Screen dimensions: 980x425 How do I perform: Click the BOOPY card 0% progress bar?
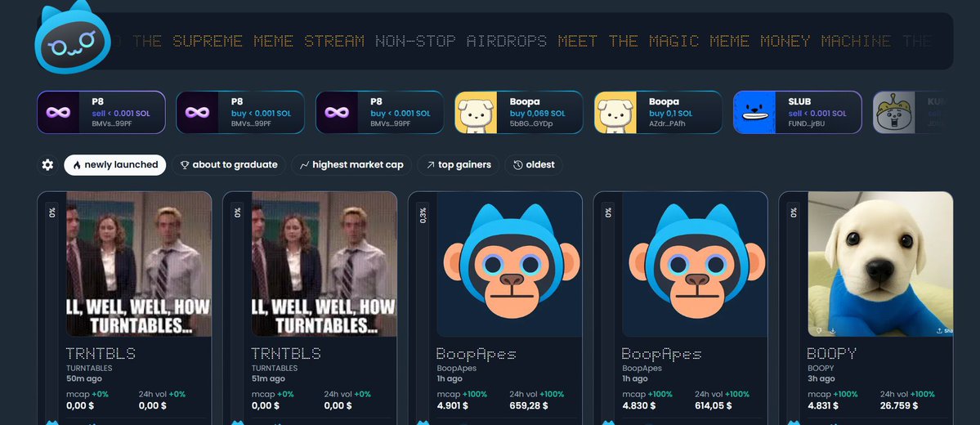click(793, 312)
